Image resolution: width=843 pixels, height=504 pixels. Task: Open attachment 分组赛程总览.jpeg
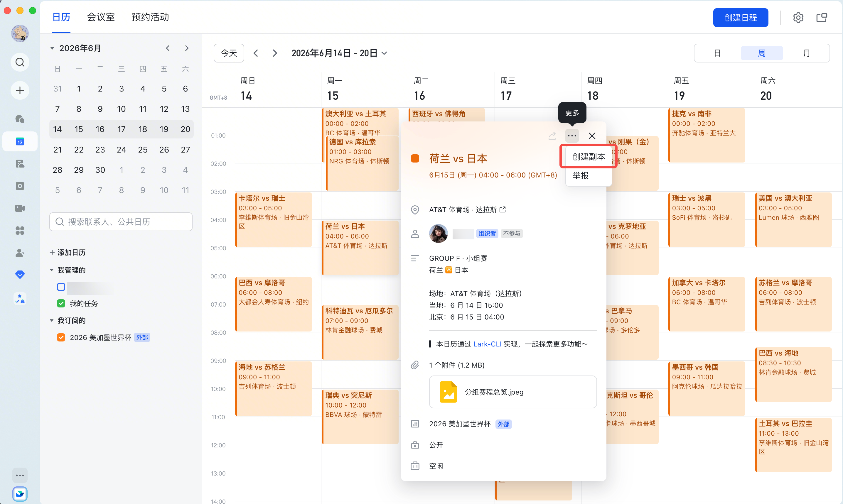pos(513,392)
